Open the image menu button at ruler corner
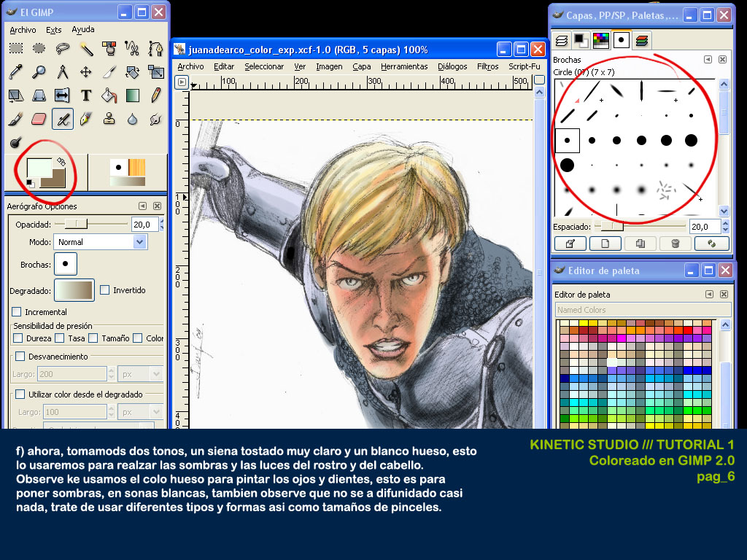Image resolution: width=747 pixels, height=560 pixels. click(182, 82)
